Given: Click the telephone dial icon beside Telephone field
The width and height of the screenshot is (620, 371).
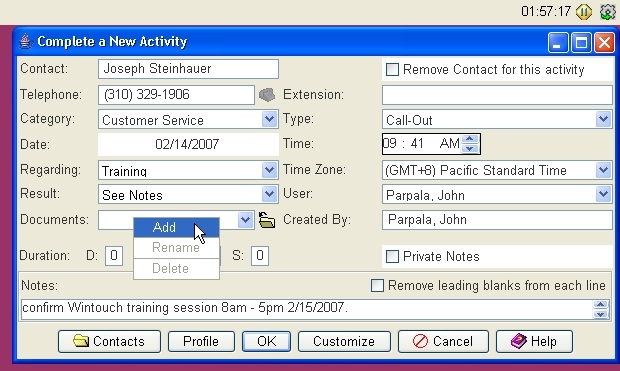Looking at the screenshot, I should point(267,95).
